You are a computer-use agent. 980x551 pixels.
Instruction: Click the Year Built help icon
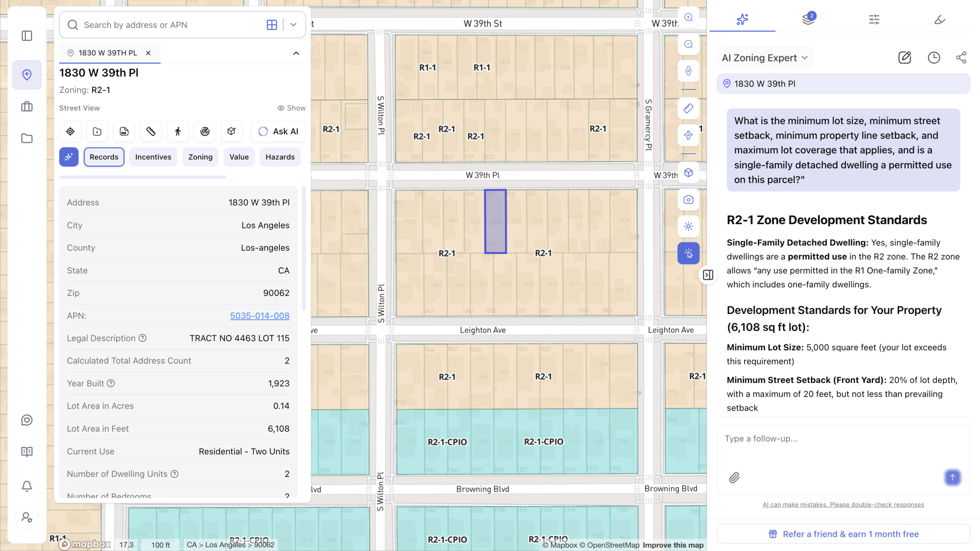click(111, 383)
